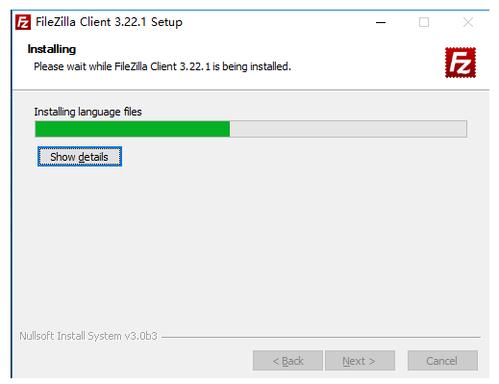Screen dimensions: 499x384
Task: Click the bold Installing heading
Action: click(x=52, y=49)
